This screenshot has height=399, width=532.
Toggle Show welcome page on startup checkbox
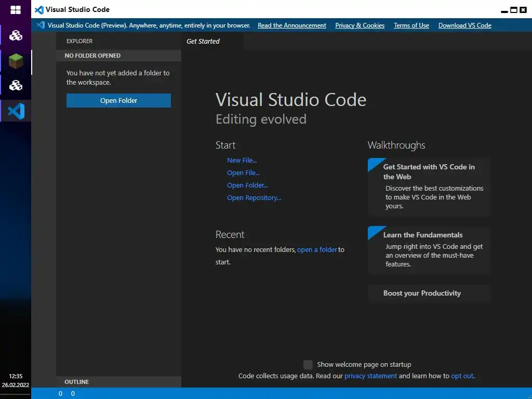(308, 365)
